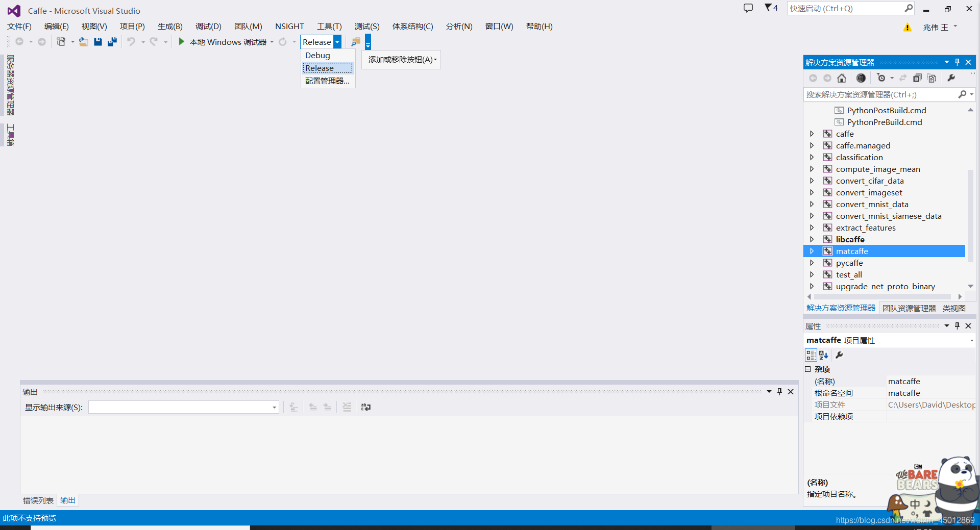Click the 项目文件 path value
This screenshot has height=530, width=980.
(x=931, y=405)
